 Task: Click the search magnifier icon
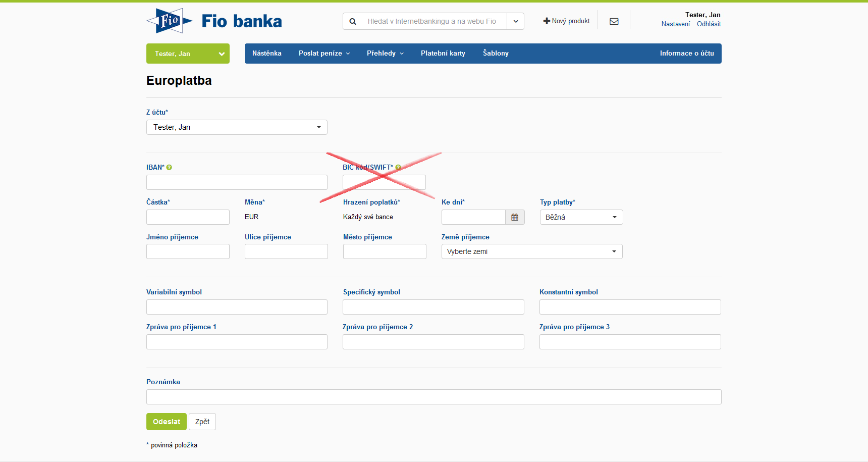point(353,21)
